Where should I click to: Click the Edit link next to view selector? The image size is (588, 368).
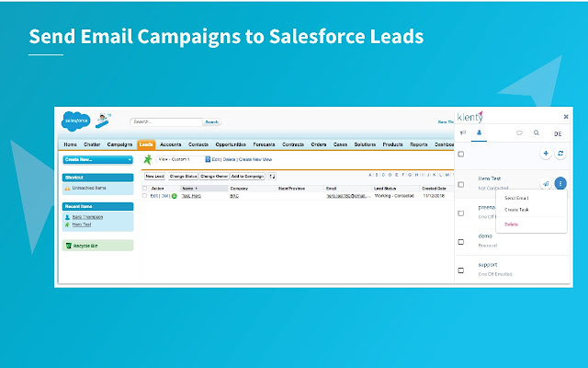coord(216,159)
